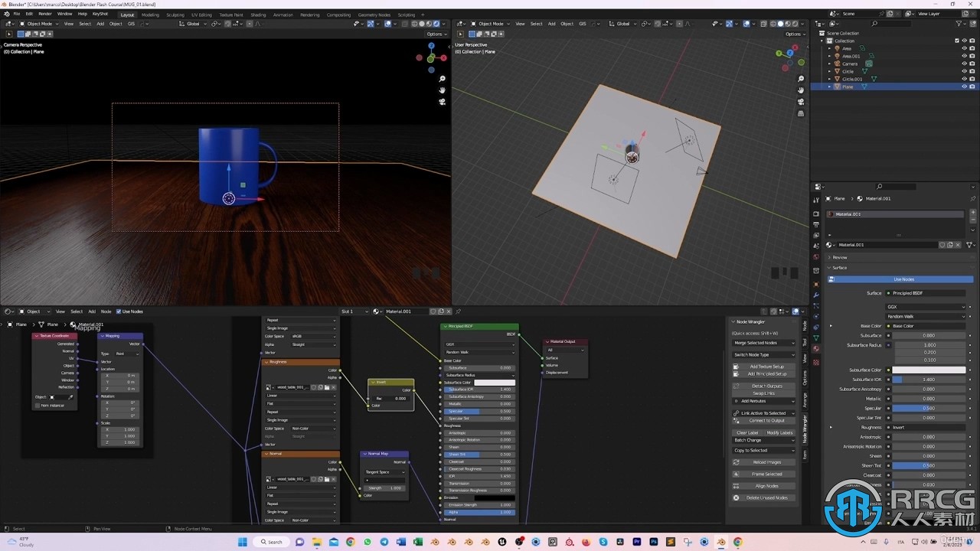
Task: Click the orthographic grid toggle icon in right viewport
Action: point(801,113)
